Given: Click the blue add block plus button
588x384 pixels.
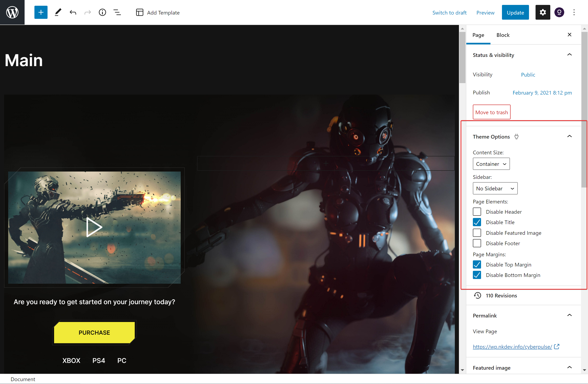Looking at the screenshot, I should [41, 12].
